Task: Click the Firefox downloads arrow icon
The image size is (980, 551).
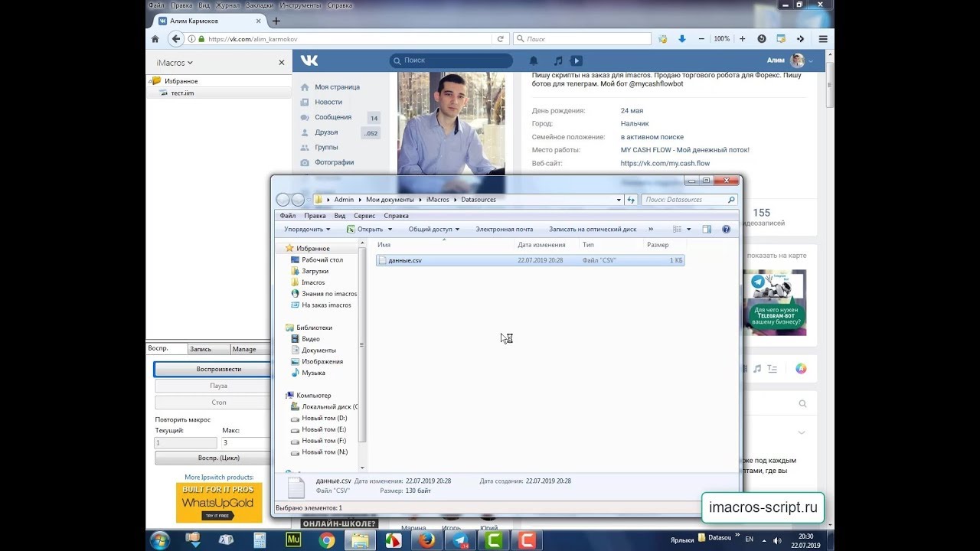Action: point(681,39)
